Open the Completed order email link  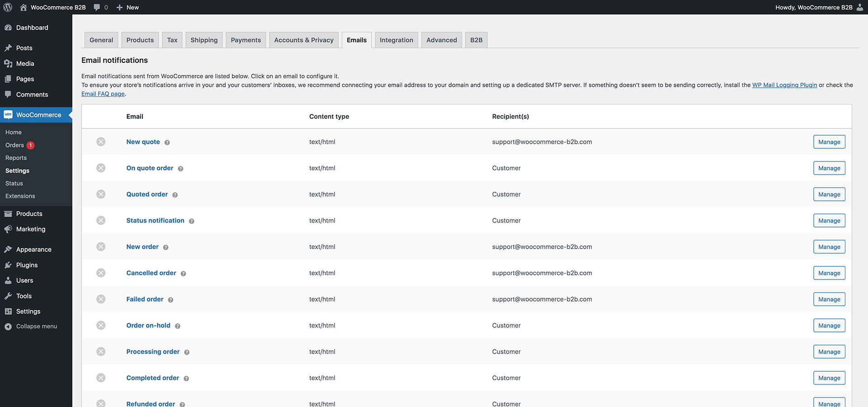click(152, 378)
